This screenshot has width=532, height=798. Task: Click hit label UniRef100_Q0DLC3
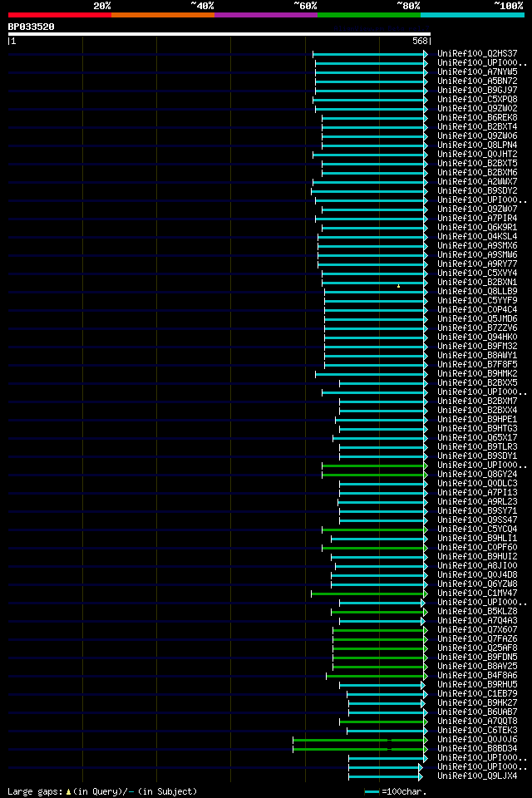coord(477,484)
